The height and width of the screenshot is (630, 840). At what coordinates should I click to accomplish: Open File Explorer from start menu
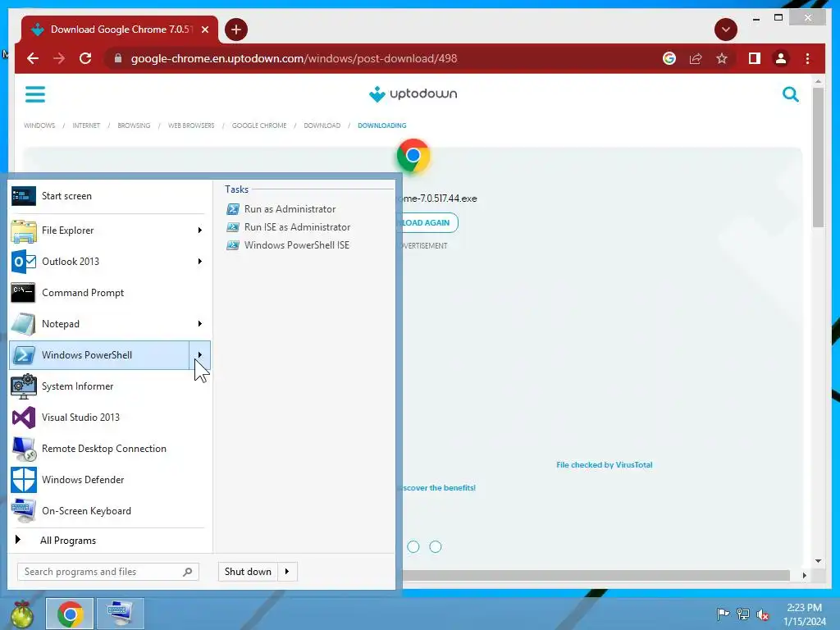99,231
